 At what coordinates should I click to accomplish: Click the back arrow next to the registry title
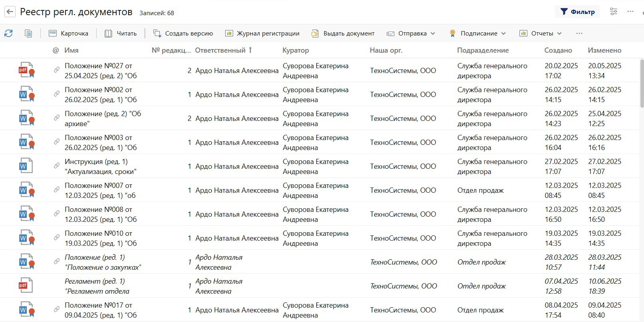pyautogui.click(x=10, y=12)
